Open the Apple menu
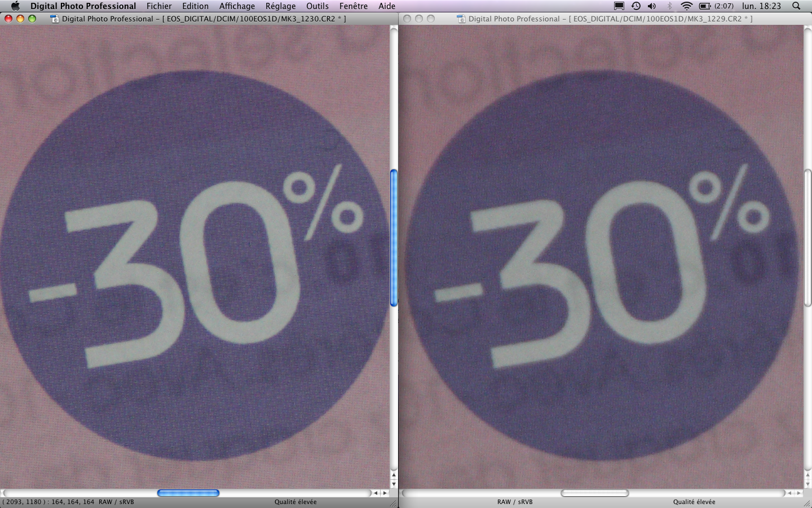The image size is (812, 508). coord(15,6)
